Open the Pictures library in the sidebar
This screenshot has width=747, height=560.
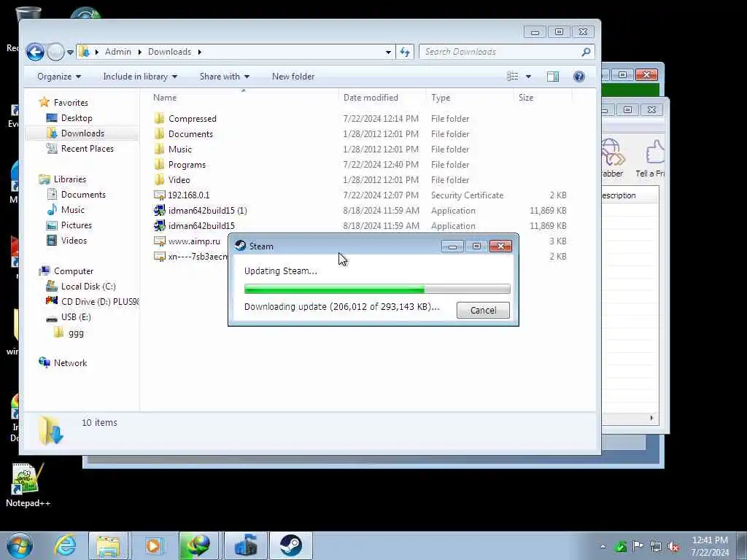(76, 225)
